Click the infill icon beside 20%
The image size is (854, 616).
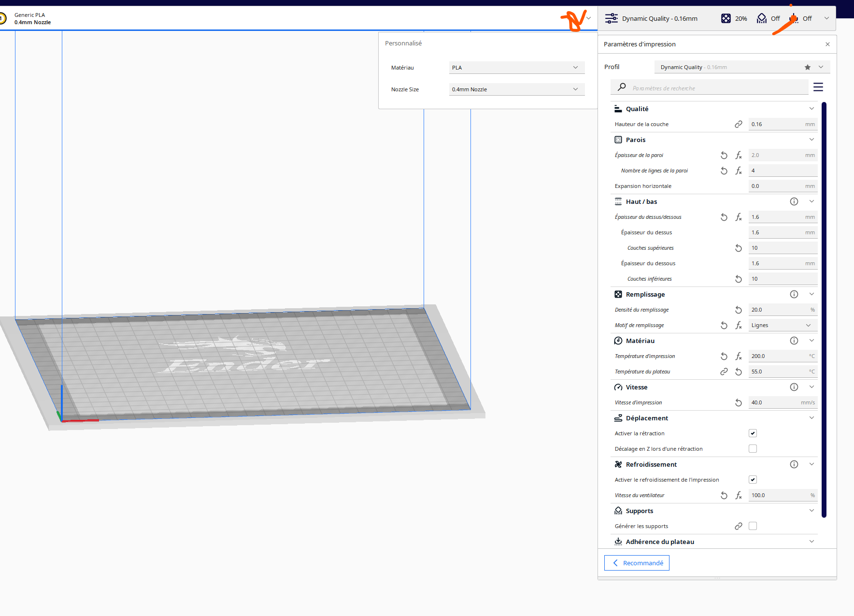tap(726, 18)
